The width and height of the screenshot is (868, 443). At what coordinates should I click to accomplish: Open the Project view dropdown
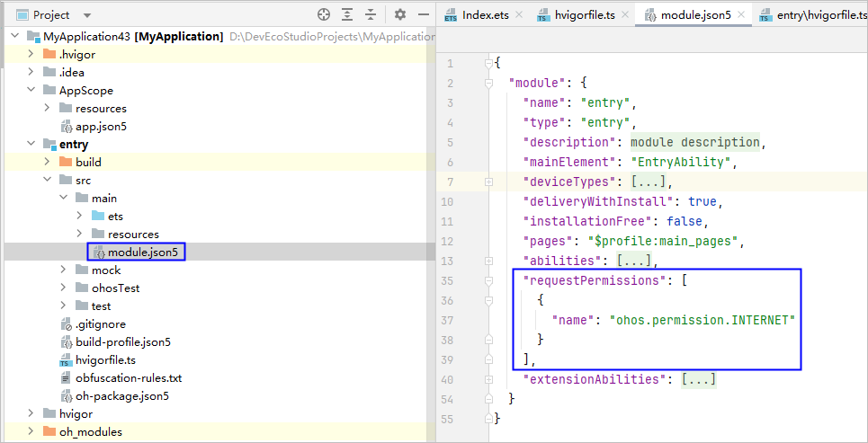pos(86,15)
